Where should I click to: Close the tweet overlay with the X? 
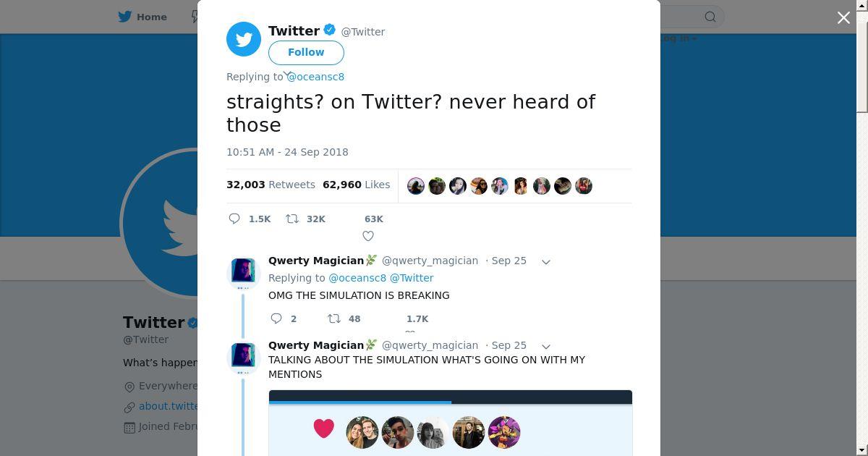tap(843, 18)
